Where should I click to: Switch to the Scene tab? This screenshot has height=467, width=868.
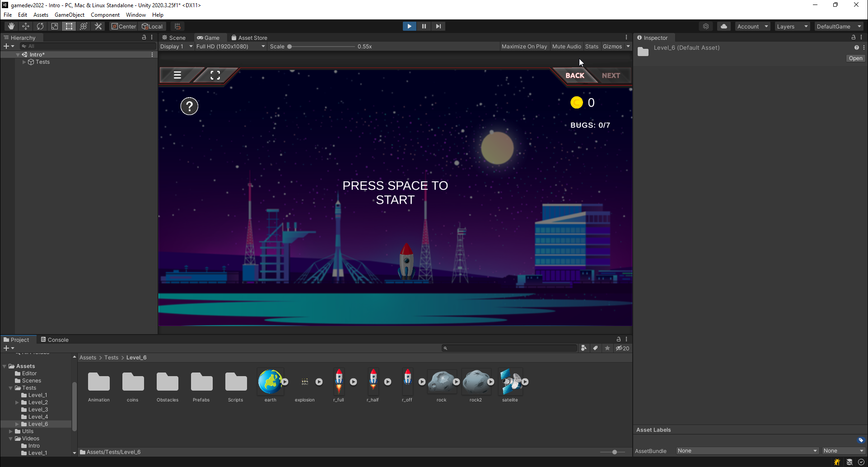tap(174, 38)
